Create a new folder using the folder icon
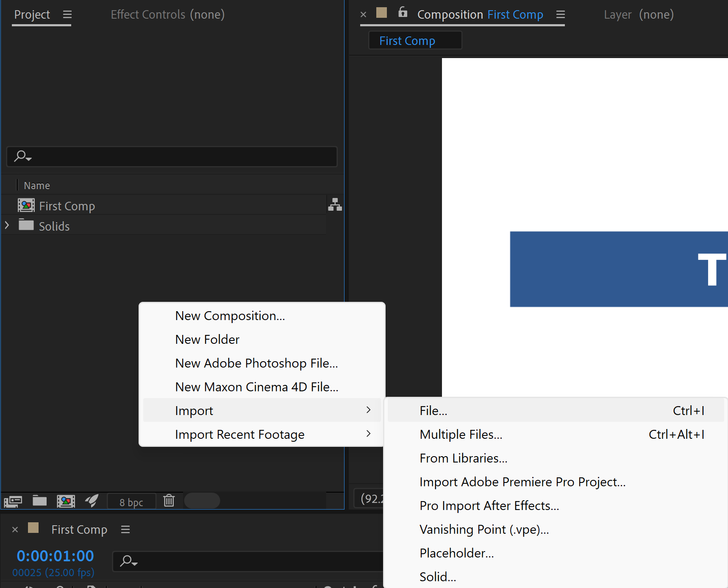Image resolution: width=728 pixels, height=588 pixels. coord(40,501)
